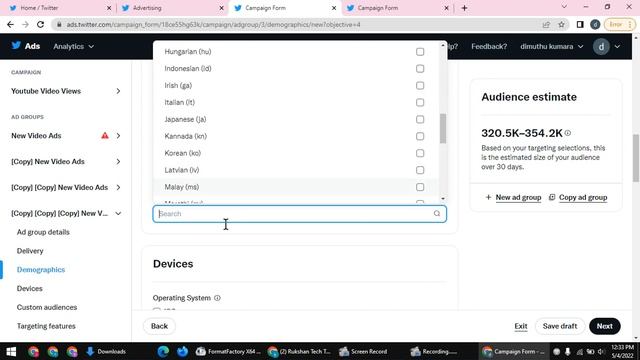Go to Ad group details section
Viewport: 640px width, 360px height.
pyautogui.click(x=43, y=232)
